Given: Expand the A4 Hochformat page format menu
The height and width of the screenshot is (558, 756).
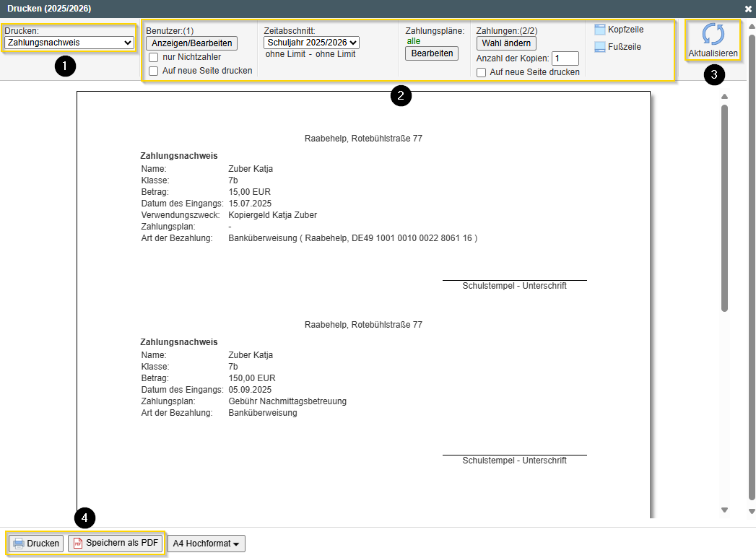Looking at the screenshot, I should (206, 544).
